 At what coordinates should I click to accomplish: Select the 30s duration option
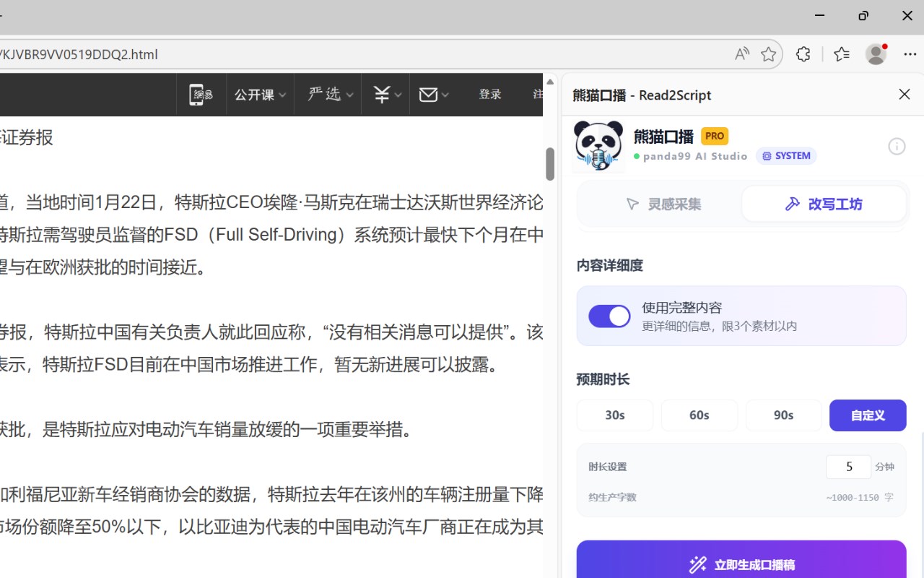(615, 415)
